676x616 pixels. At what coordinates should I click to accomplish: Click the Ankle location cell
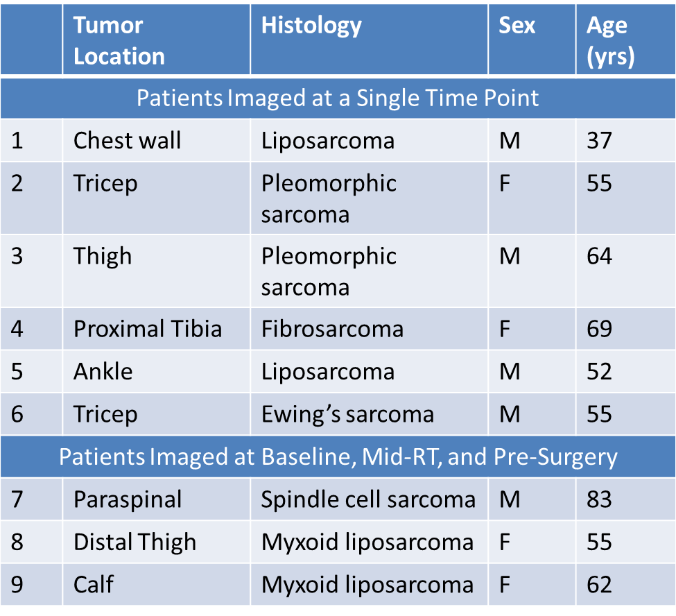pyautogui.click(x=103, y=371)
